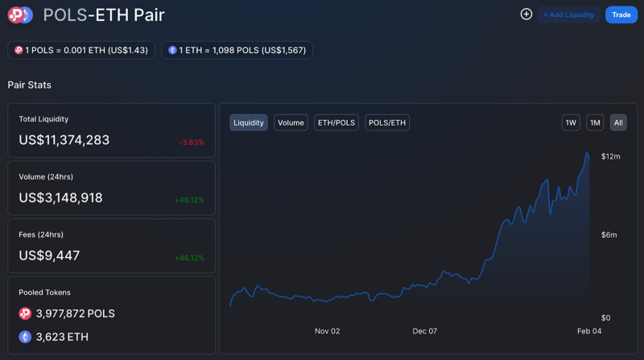Click the ETH icon in price pill
The image size is (644, 360).
tap(172, 50)
